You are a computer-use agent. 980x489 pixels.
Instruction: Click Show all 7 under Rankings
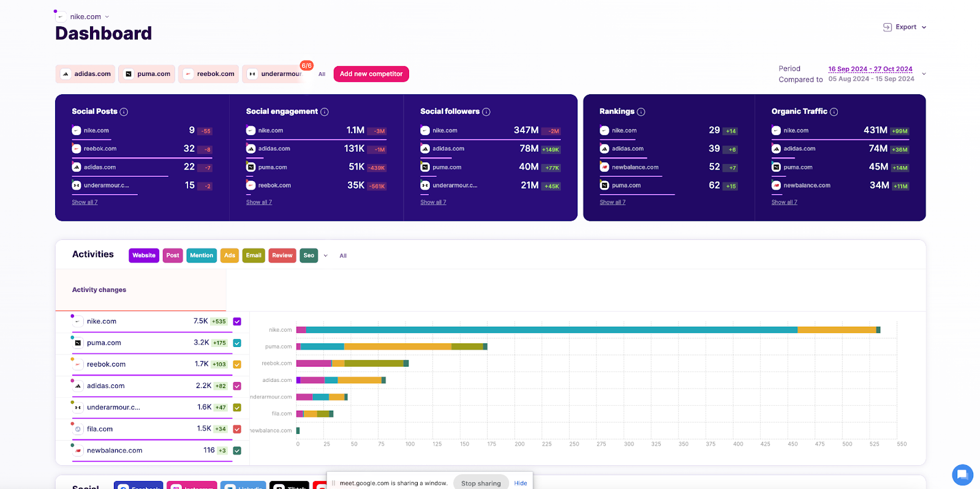pyautogui.click(x=612, y=203)
